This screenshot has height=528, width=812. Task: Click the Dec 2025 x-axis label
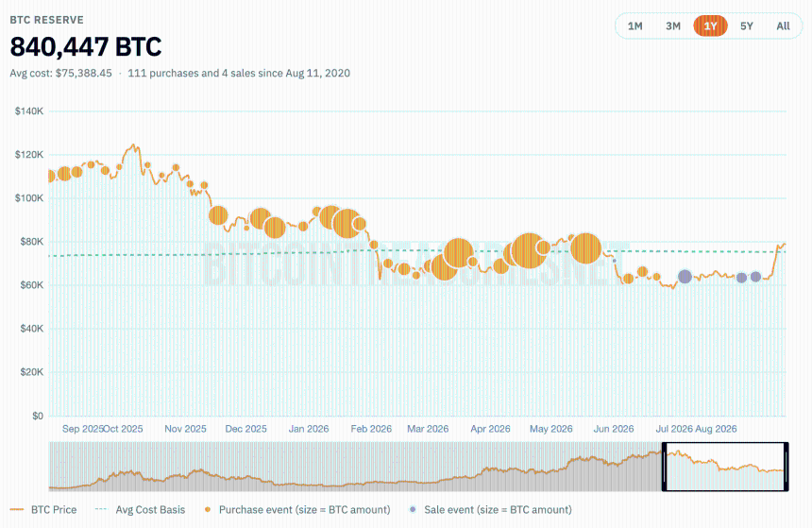coord(246,429)
